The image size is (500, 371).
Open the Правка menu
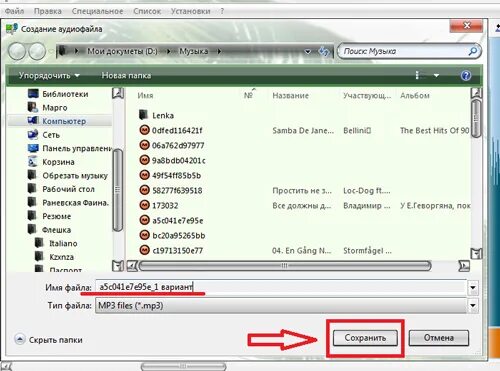click(48, 11)
